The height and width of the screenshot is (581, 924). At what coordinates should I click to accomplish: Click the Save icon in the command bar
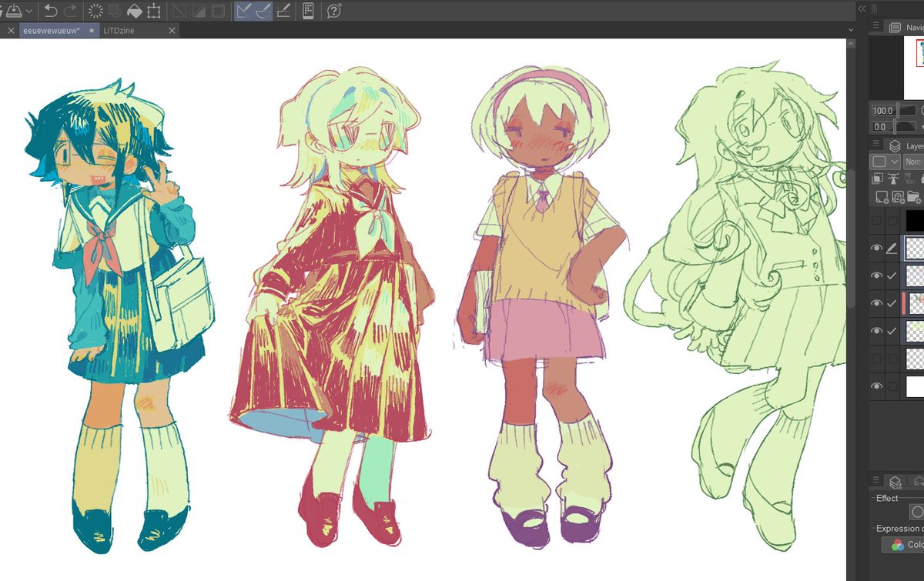(x=14, y=11)
